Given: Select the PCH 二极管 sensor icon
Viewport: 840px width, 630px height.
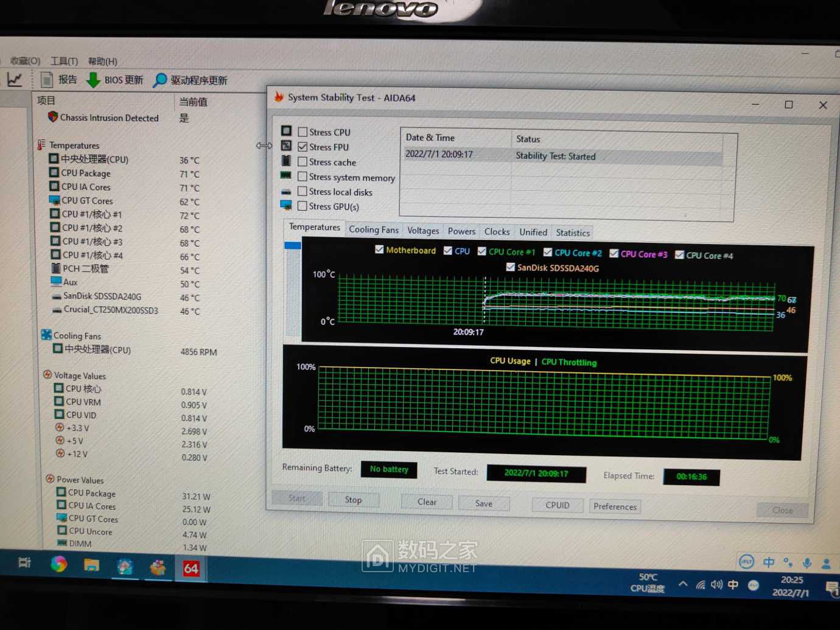Looking at the screenshot, I should click(x=56, y=268).
